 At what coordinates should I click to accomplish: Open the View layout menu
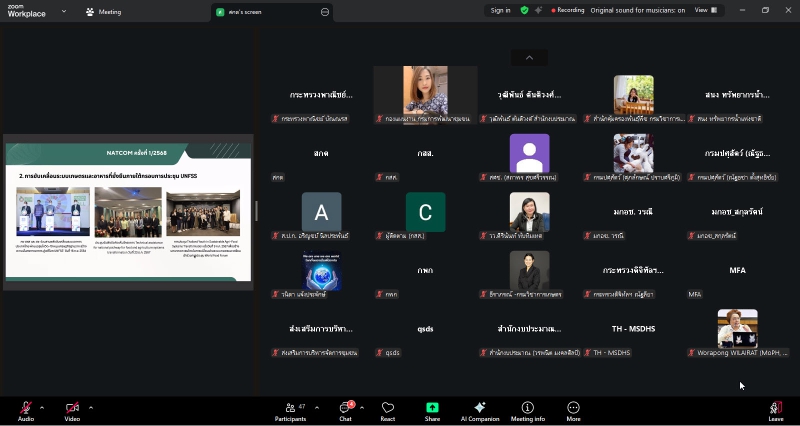pyautogui.click(x=706, y=10)
